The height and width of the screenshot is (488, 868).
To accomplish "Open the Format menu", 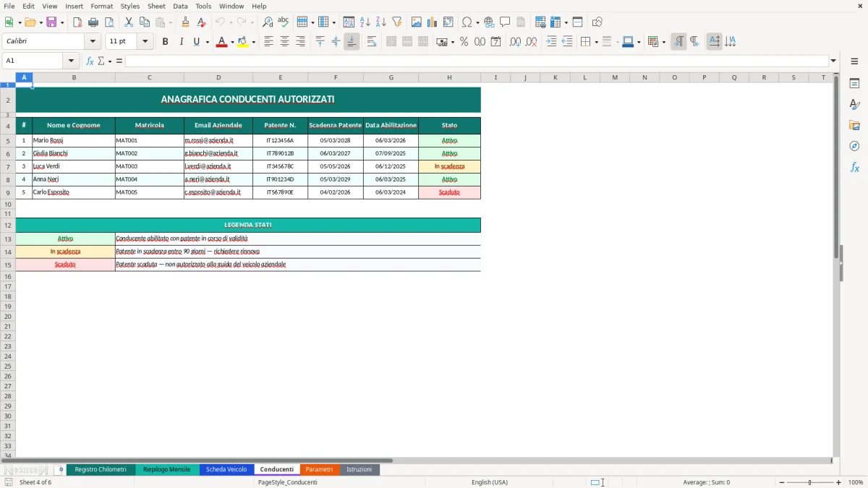I will pyautogui.click(x=101, y=6).
